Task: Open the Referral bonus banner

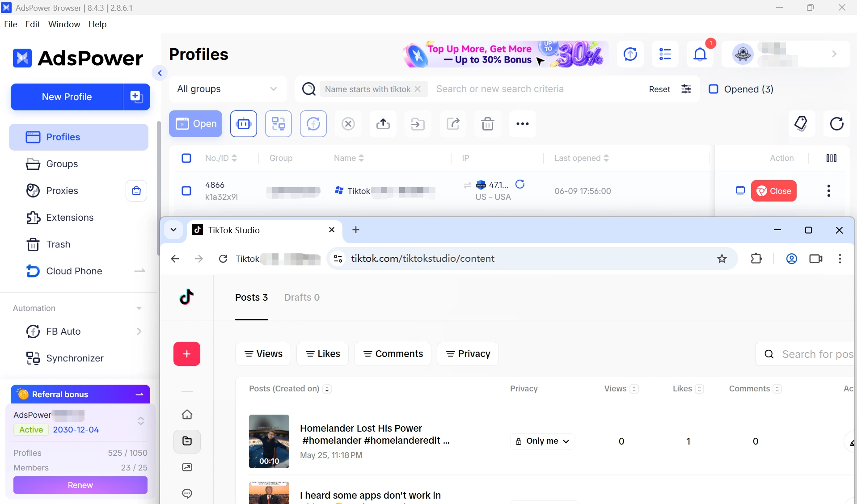Action: [80, 394]
